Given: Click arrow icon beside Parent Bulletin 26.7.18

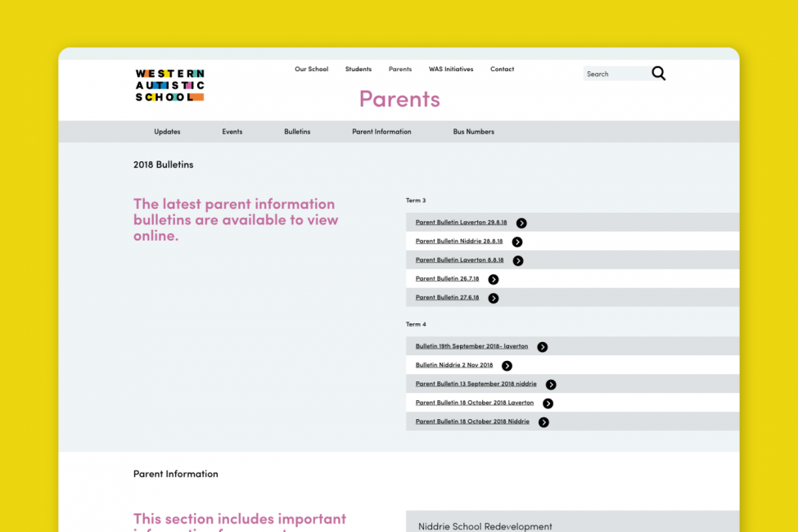Looking at the screenshot, I should click(494, 279).
